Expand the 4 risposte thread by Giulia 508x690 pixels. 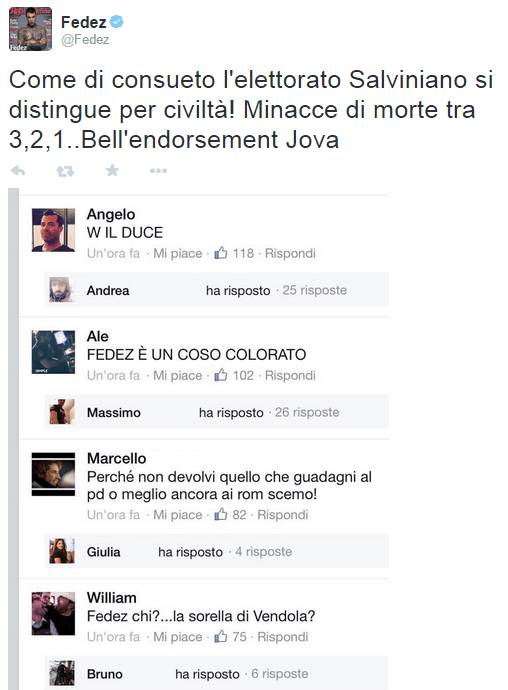(263, 551)
